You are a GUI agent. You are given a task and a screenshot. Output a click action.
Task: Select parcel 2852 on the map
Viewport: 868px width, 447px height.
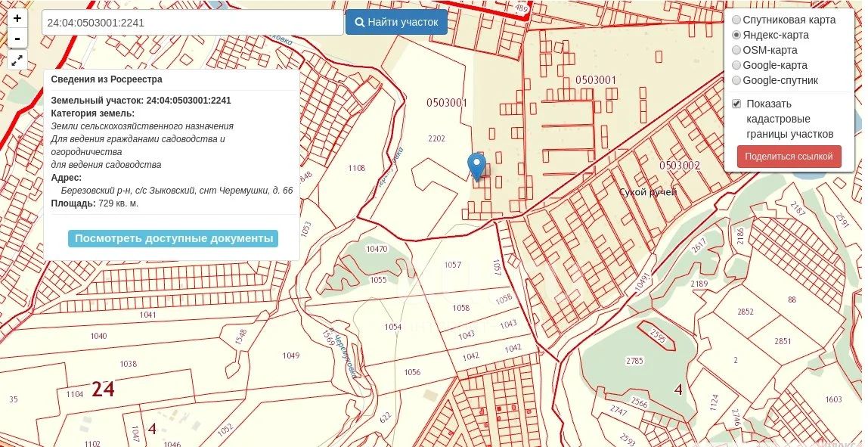pyautogui.click(x=745, y=312)
